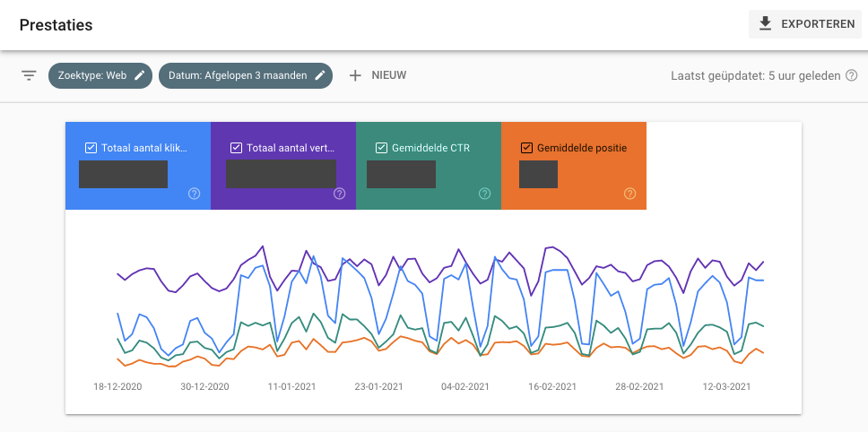Uncheck the Gemiddelde positie checkbox
Image resolution: width=868 pixels, height=432 pixels.
pos(526,148)
